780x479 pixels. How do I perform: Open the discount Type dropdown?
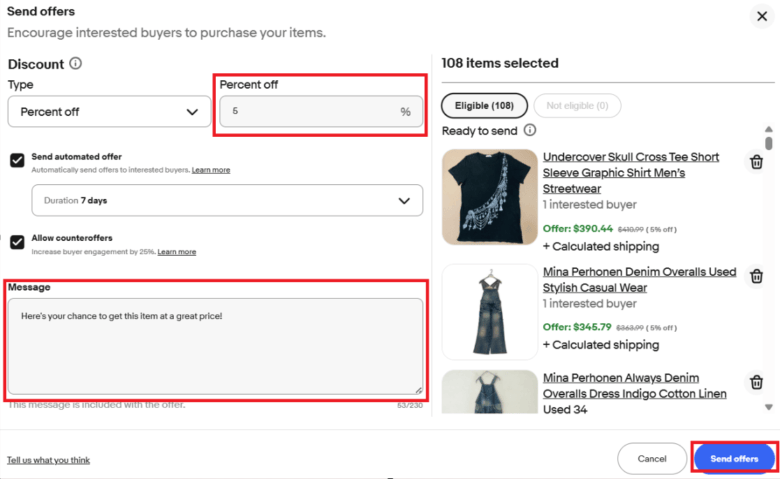tap(109, 112)
